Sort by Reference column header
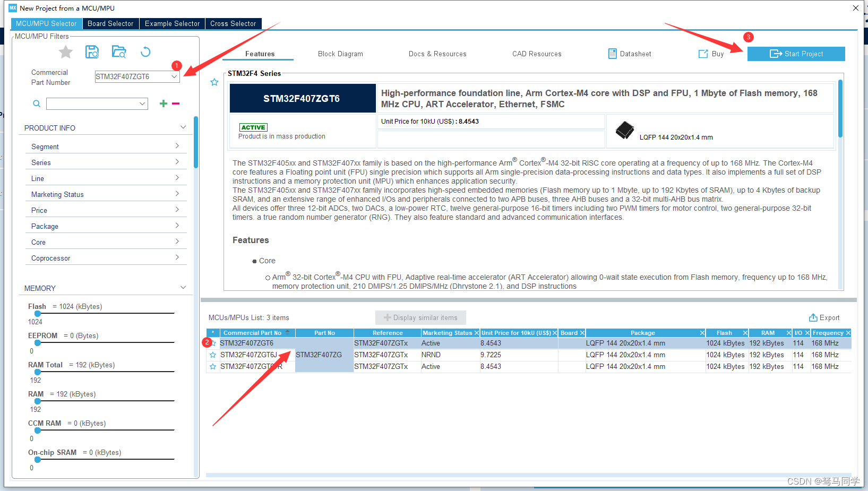The height and width of the screenshot is (491, 868). [x=388, y=333]
